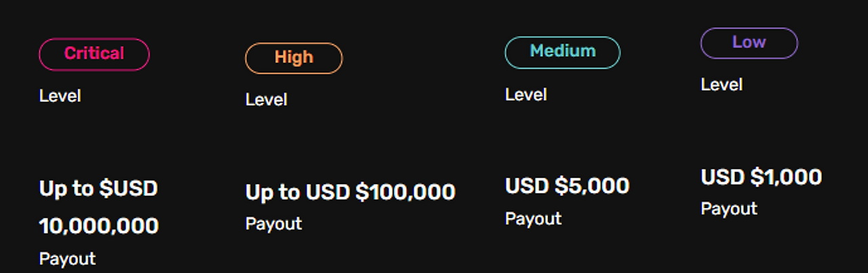Click the orange High text
The height and width of the screenshot is (273, 868).
294,58
